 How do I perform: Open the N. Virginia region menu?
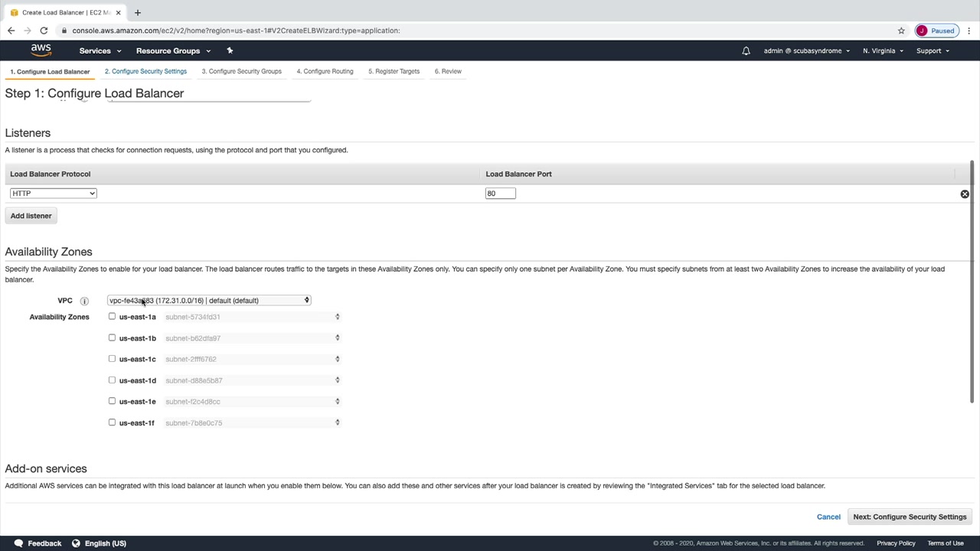(883, 51)
